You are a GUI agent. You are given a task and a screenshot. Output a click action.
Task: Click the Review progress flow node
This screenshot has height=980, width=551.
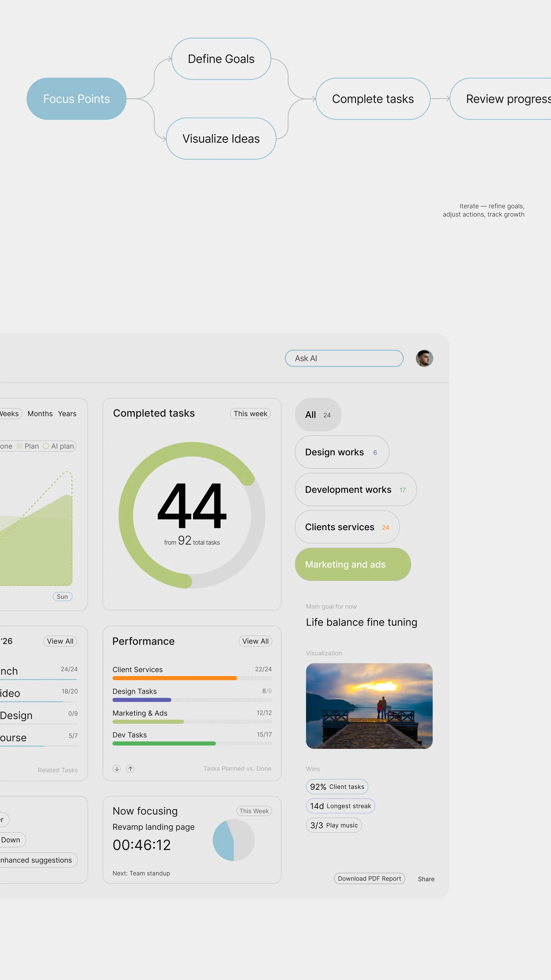click(500, 99)
